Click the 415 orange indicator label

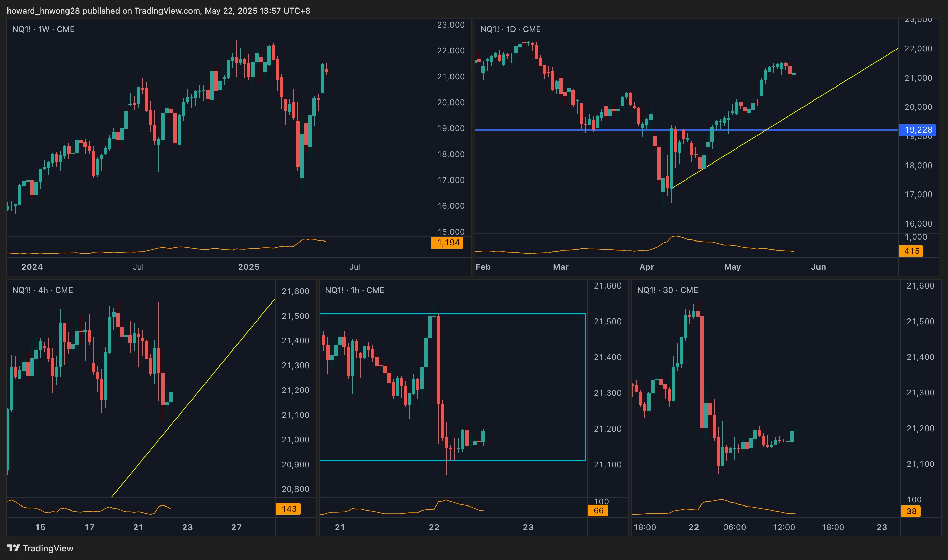coord(912,251)
